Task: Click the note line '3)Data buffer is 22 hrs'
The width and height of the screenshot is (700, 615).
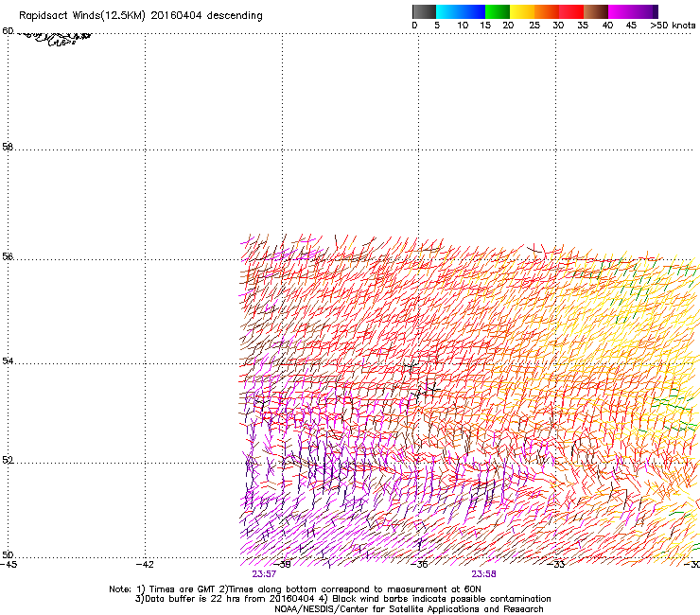Action: pos(342,599)
